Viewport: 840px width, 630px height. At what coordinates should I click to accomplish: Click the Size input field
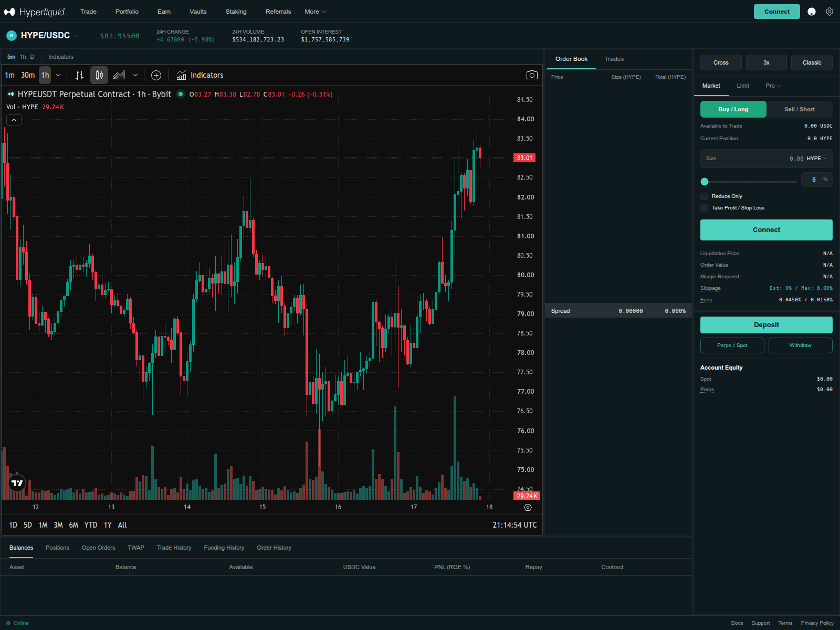coord(766,159)
